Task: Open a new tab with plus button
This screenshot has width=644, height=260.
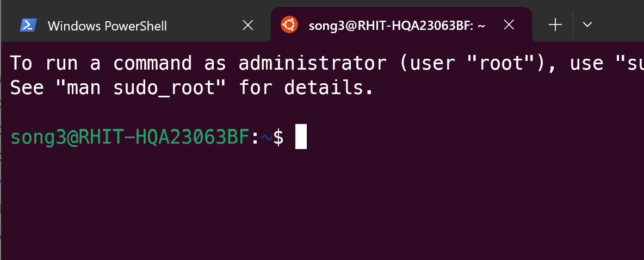Action: (x=555, y=24)
